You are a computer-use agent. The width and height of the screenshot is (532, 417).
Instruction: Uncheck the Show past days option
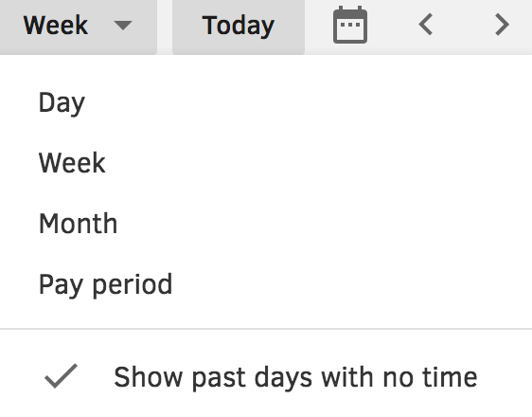(x=266, y=377)
